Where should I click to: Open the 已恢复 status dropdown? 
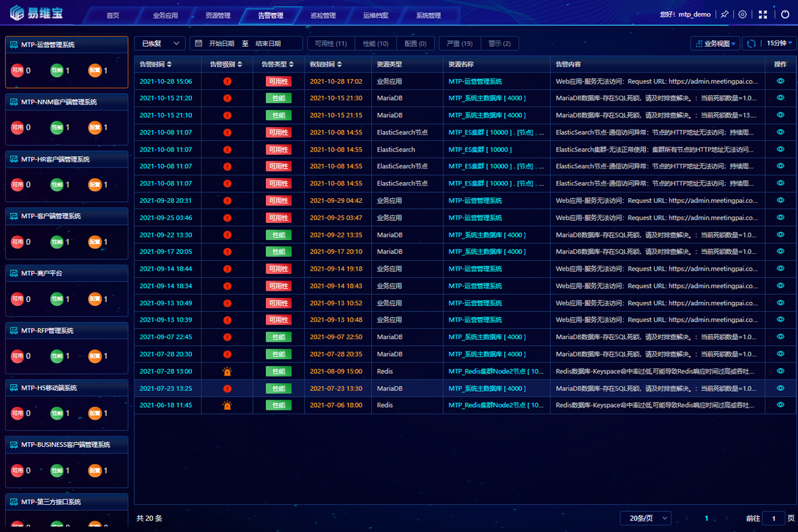click(x=160, y=43)
